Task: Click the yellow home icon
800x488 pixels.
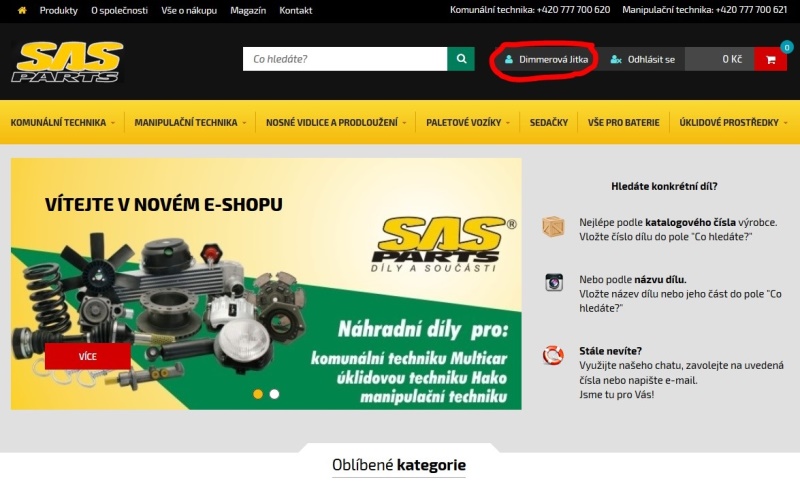Action: coord(22,10)
